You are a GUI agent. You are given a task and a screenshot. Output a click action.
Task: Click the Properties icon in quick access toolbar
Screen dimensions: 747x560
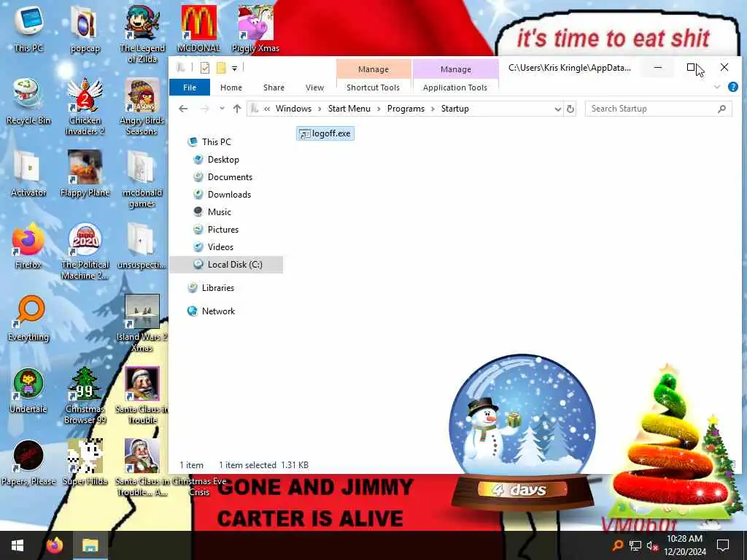click(205, 68)
